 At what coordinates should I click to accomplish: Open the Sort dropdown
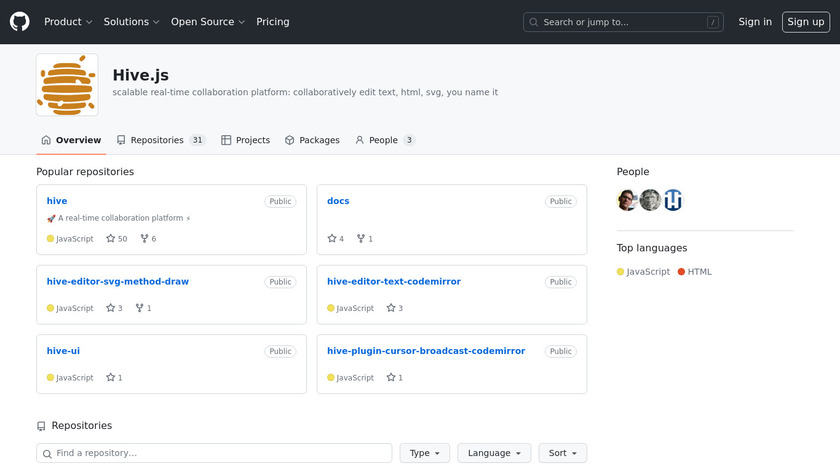(562, 453)
